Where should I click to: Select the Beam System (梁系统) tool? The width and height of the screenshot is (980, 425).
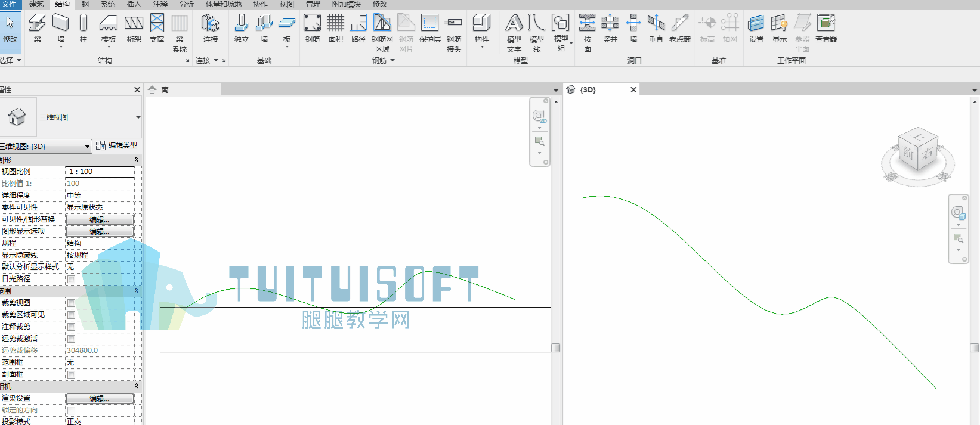click(x=180, y=33)
